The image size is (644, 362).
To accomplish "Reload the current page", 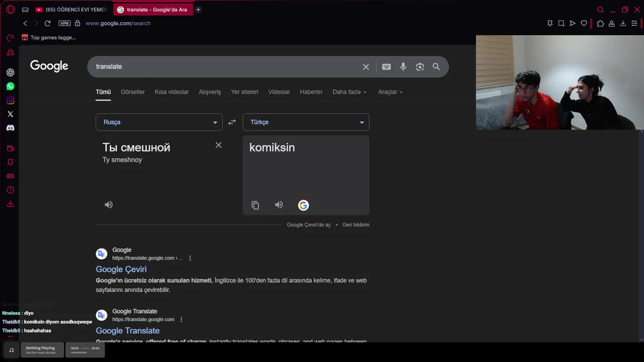I will coord(47,23).
